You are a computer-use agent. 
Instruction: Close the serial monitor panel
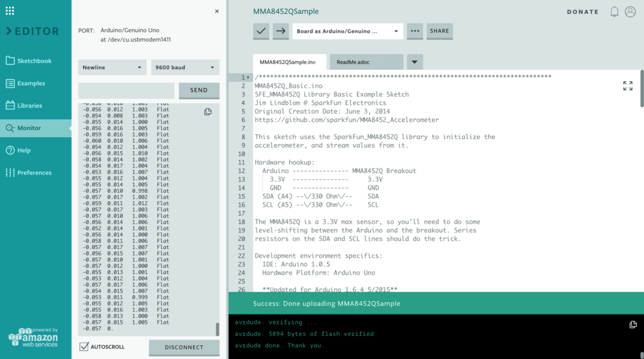tap(217, 11)
